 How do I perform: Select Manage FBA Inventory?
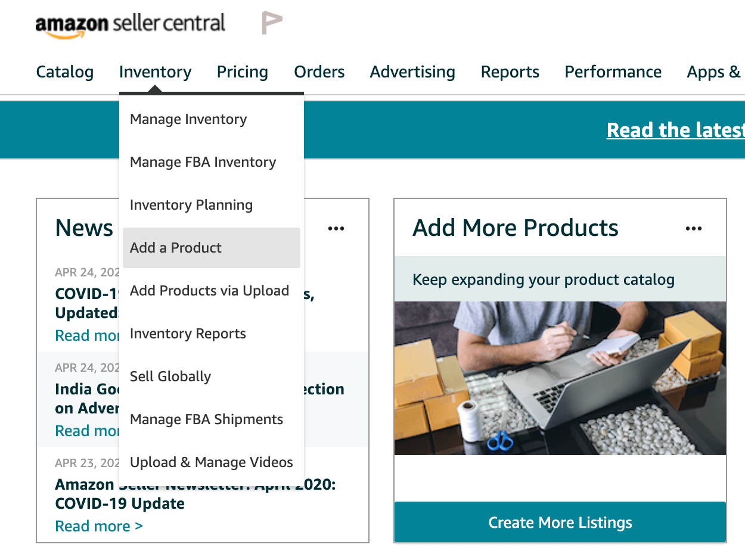click(x=212, y=162)
